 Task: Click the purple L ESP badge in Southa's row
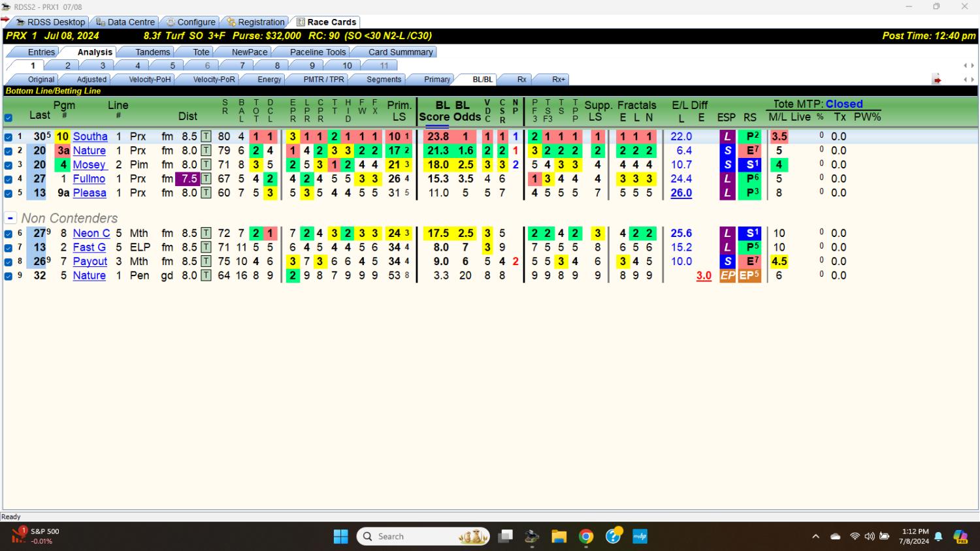pyautogui.click(x=727, y=136)
